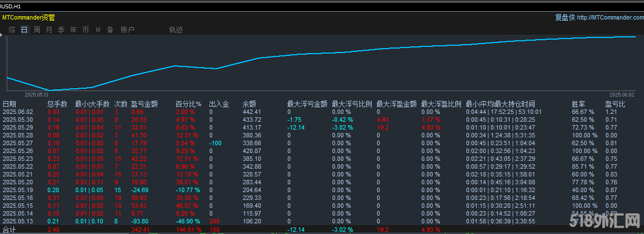This screenshot has height=234, width=644.
Task: Switch to the 综 summary tab
Action: tap(12, 30)
